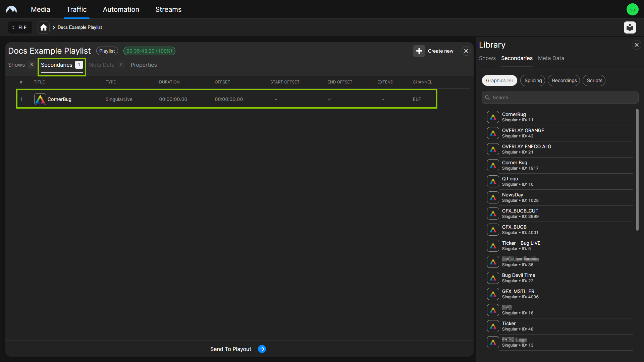Click the OVERLAY ORANGE Singular icon
644x362 pixels.
tap(492, 133)
